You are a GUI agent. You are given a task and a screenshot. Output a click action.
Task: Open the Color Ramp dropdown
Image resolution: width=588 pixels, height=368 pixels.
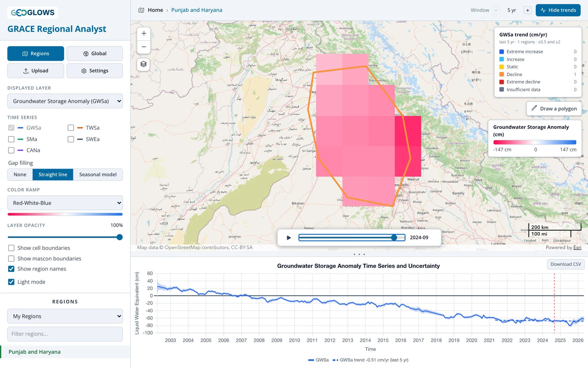coord(65,203)
